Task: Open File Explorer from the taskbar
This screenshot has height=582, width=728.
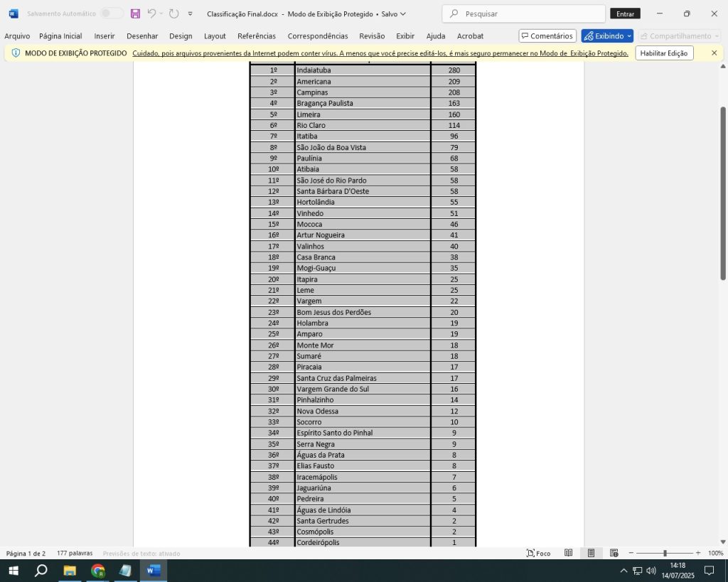Action: (x=70, y=571)
